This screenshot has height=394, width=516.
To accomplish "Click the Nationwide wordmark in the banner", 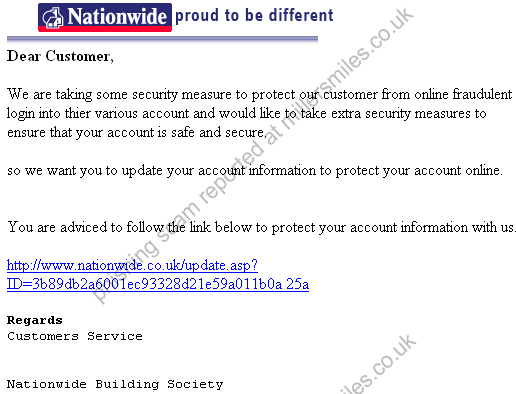I will (x=117, y=16).
